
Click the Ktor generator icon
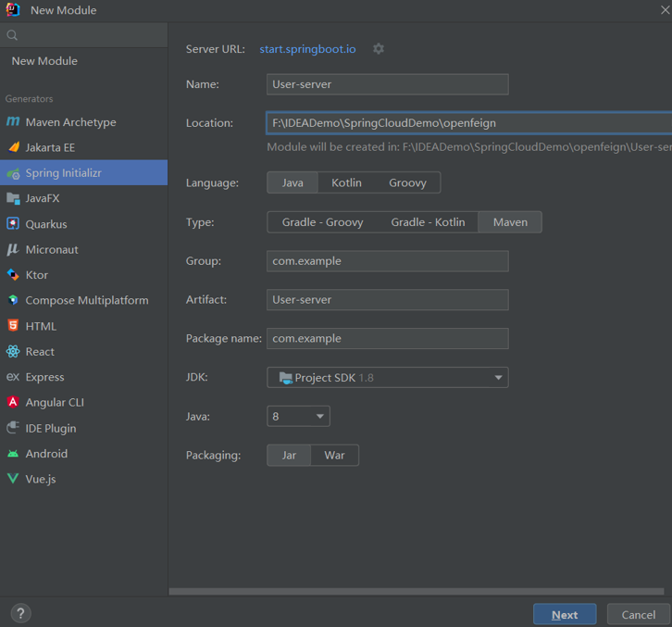13,275
